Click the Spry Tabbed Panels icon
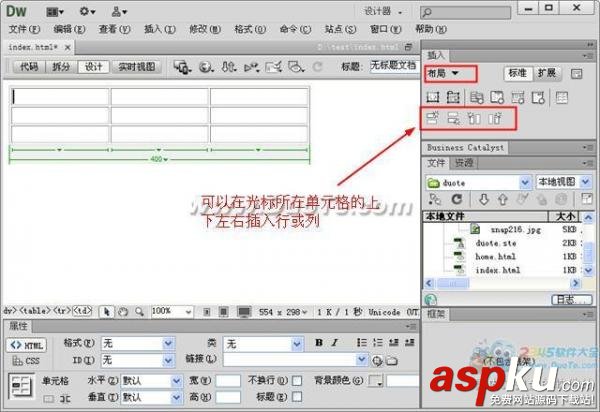Image resolution: width=600 pixels, height=412 pixels. 497,98
